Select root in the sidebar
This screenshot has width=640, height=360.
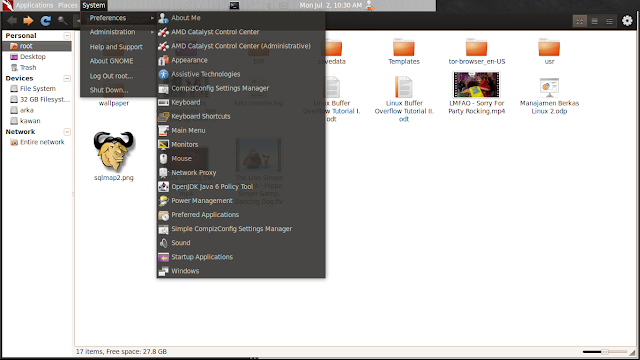pyautogui.click(x=37, y=46)
